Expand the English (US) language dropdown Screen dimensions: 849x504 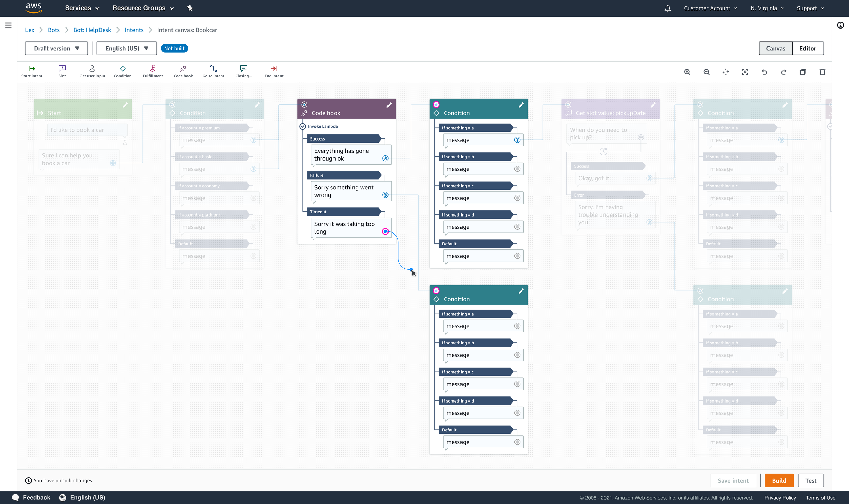click(x=126, y=48)
